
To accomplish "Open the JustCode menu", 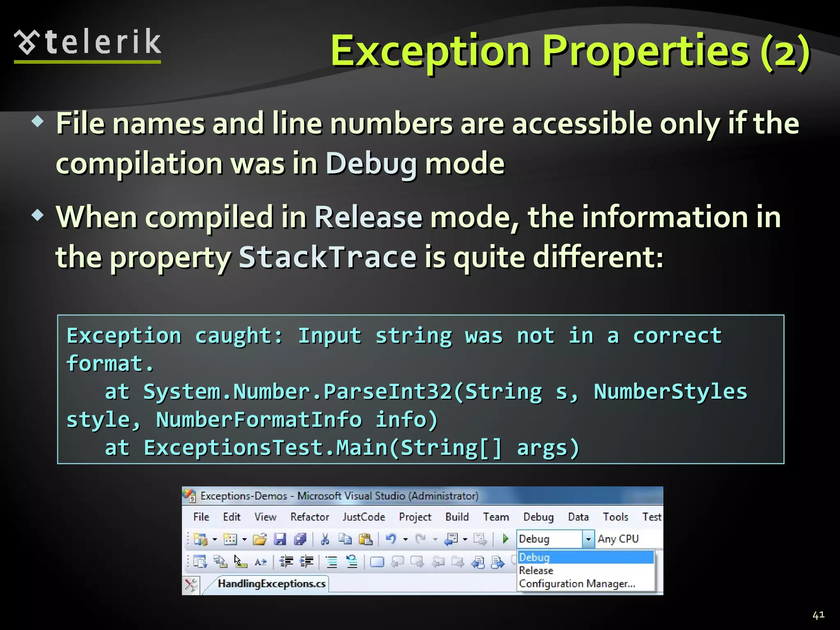I will tap(363, 517).
